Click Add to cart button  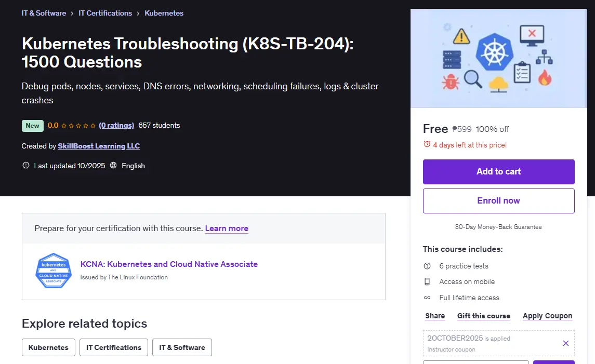pyautogui.click(x=499, y=172)
